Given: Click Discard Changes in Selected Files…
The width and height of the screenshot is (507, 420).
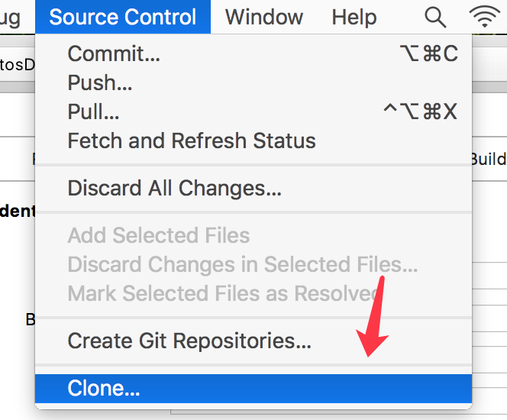Looking at the screenshot, I should point(243,264).
